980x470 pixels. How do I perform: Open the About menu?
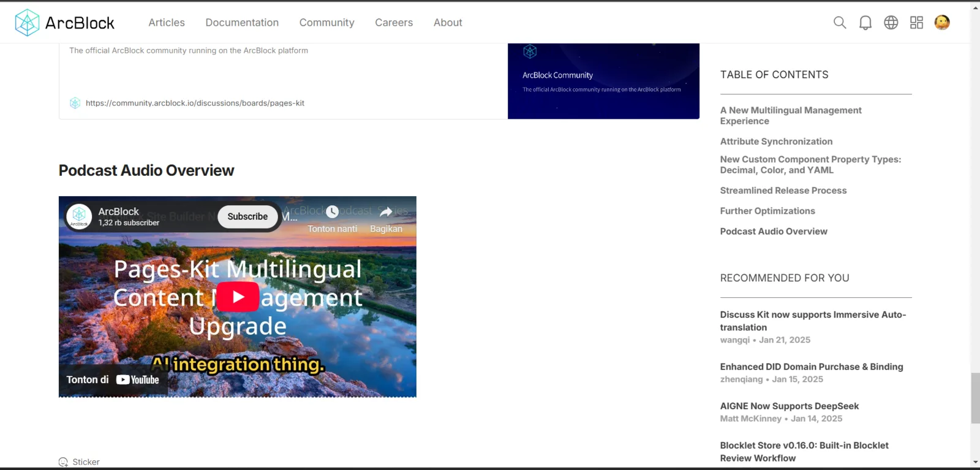(448, 23)
